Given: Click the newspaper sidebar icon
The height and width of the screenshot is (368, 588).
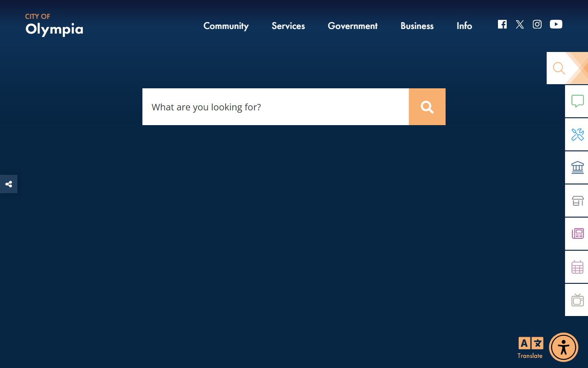Looking at the screenshot, I should coord(577,234).
